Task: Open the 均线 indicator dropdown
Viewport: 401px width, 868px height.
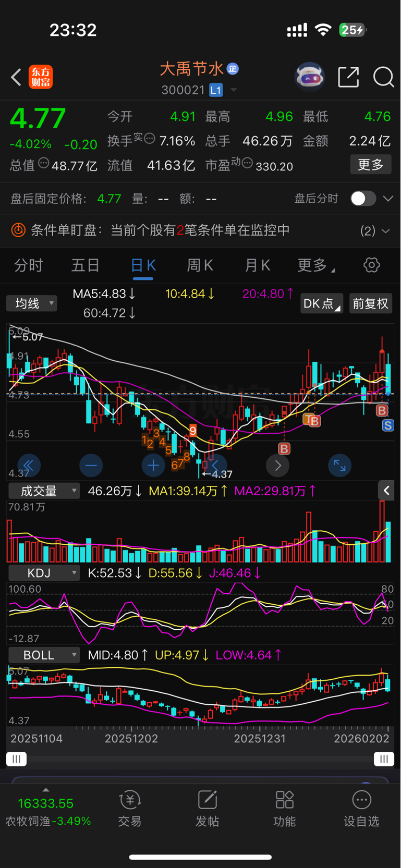Action: point(31,303)
